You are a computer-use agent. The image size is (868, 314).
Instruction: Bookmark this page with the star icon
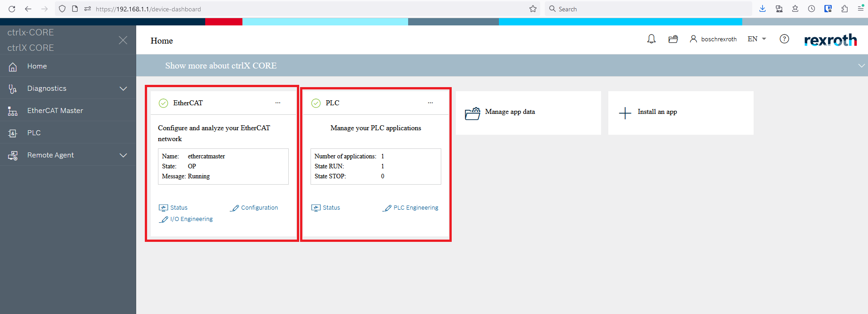coord(533,9)
